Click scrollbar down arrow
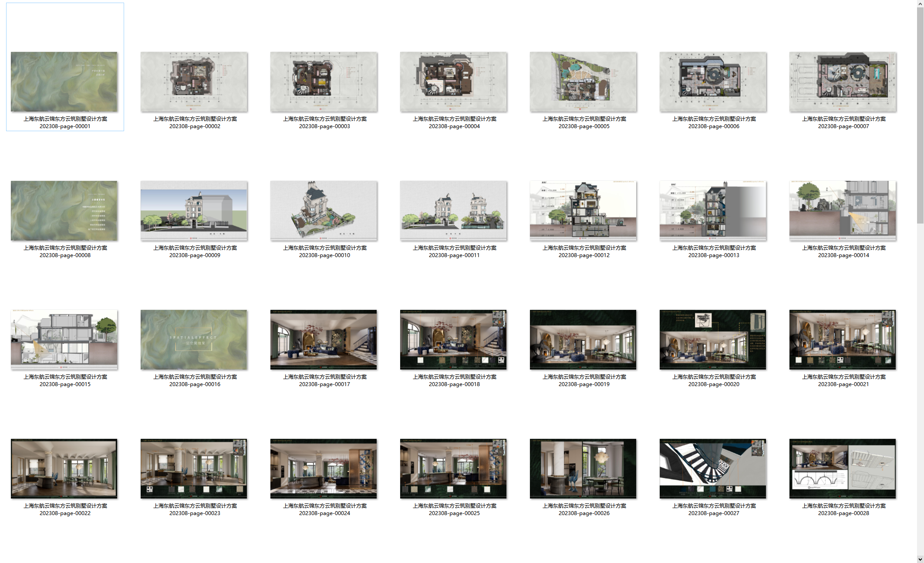The height and width of the screenshot is (563, 924). (x=920, y=559)
